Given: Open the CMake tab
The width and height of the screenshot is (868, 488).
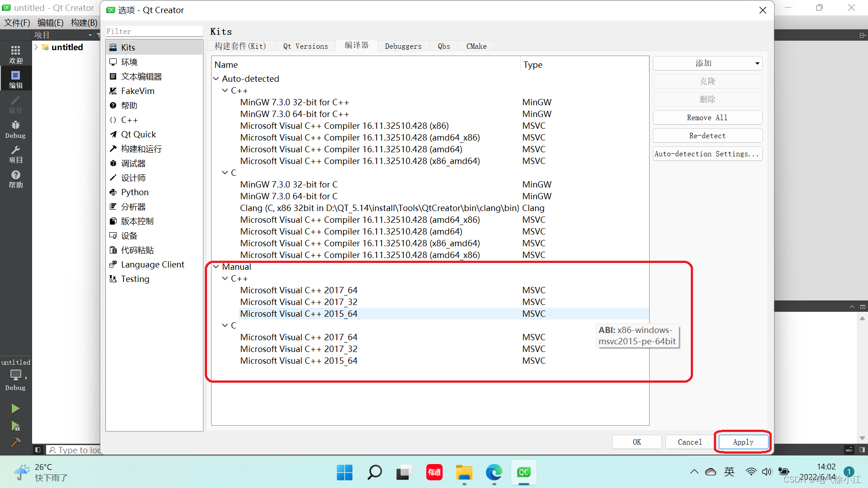Looking at the screenshot, I should pos(477,46).
